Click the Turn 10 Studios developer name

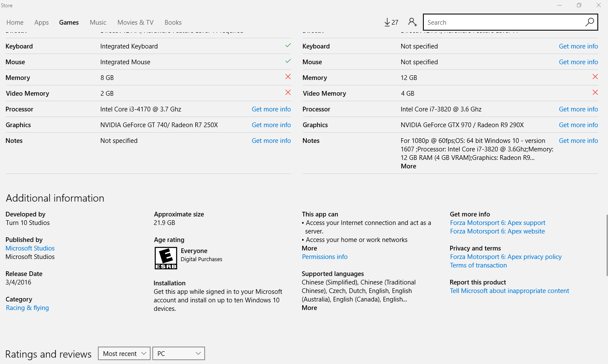point(28,223)
